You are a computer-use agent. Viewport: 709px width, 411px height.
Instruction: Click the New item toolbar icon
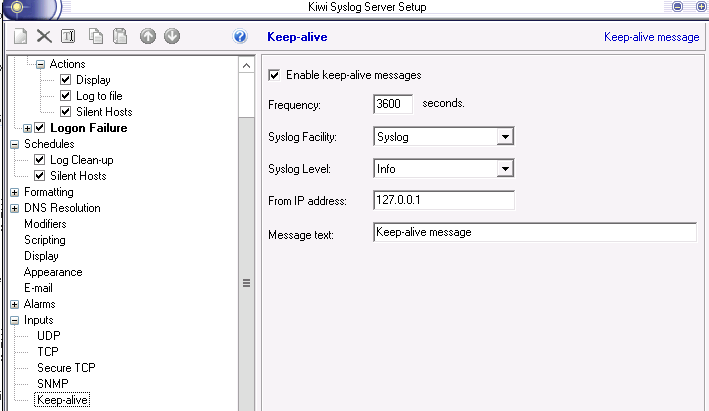click(20, 36)
